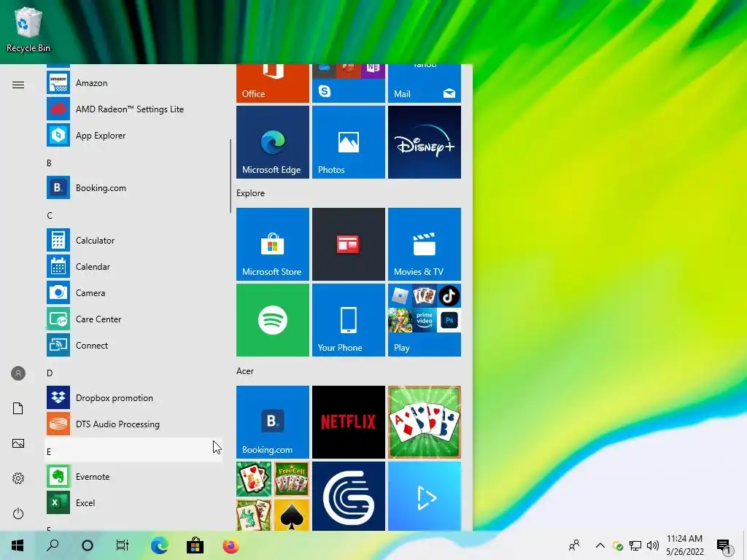Launch DTS Audio Processing
The height and width of the screenshot is (560, 747).
click(133, 424)
